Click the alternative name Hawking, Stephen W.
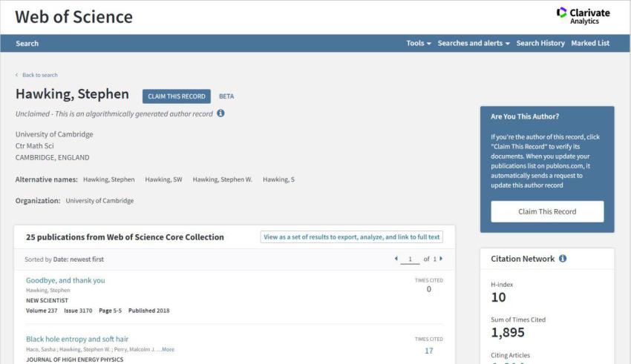 (223, 179)
